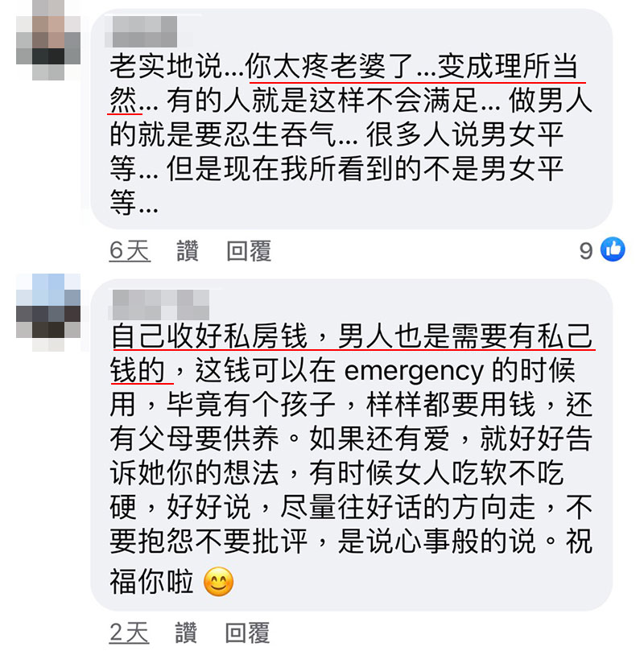Screen dimensions: 644x655
Task: Click the smiling emoji in second comment
Action: 218,582
